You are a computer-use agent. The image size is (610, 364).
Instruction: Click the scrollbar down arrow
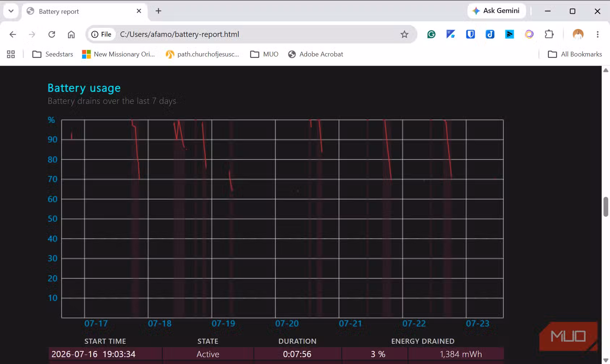[x=606, y=360]
